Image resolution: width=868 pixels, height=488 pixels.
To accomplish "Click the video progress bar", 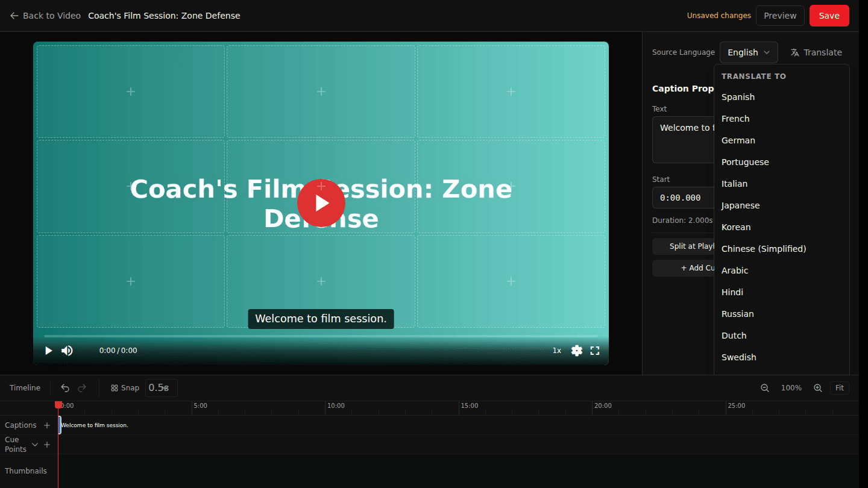I will [321, 336].
